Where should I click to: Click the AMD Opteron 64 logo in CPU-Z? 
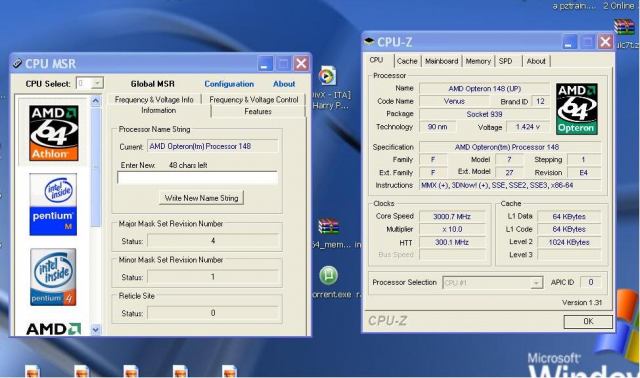(577, 109)
